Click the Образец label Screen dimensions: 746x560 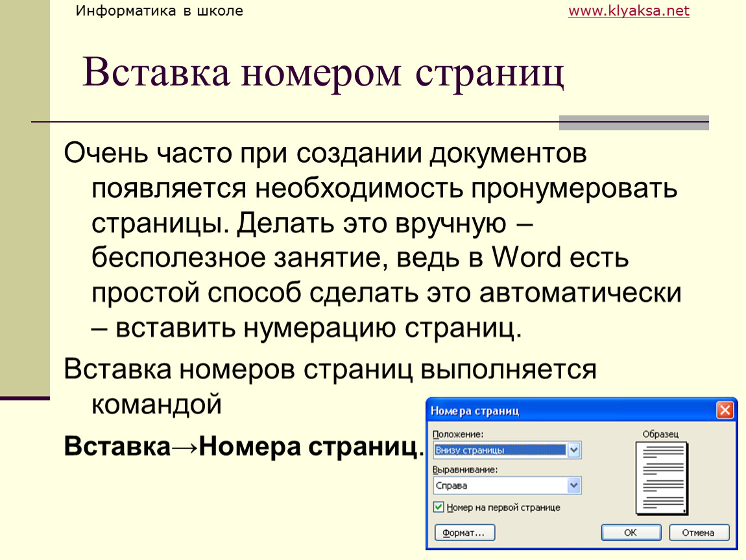660,434
